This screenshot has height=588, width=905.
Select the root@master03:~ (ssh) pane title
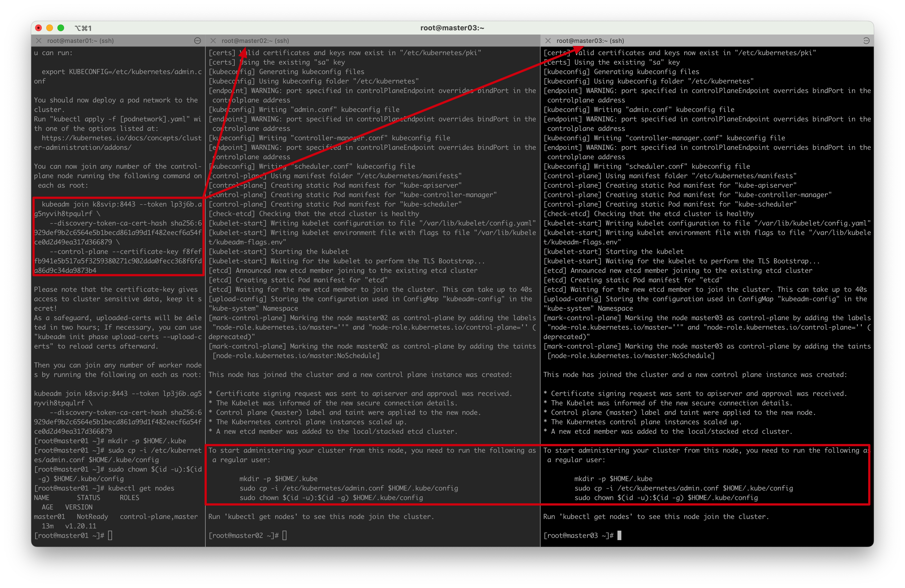pyautogui.click(x=590, y=41)
